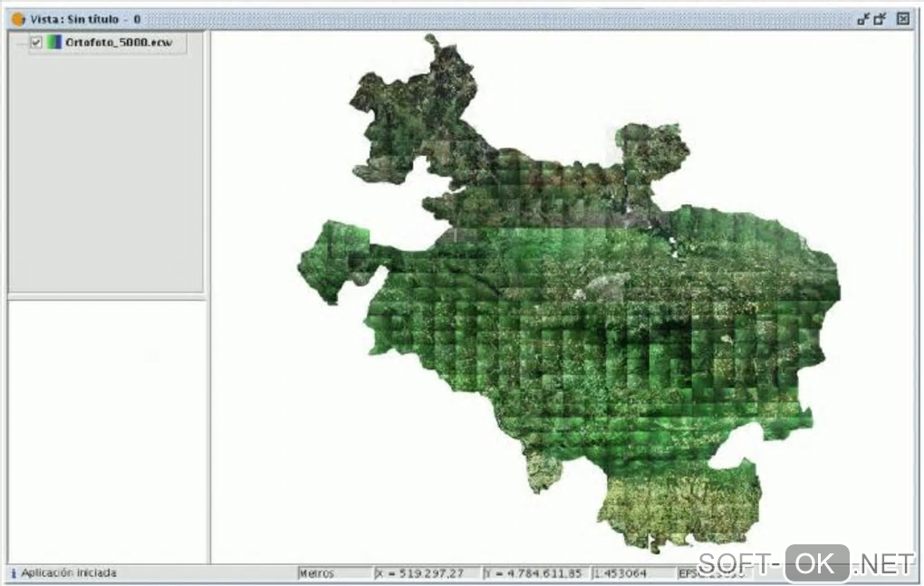Select the Ortofoto_5000.ecw layer name
Image resolution: width=924 pixels, height=586 pixels.
click(x=119, y=43)
